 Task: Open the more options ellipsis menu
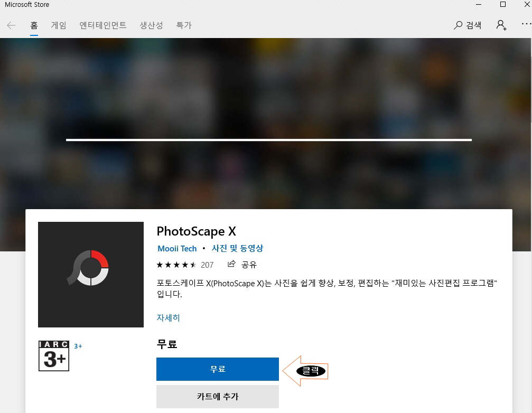coord(527,24)
